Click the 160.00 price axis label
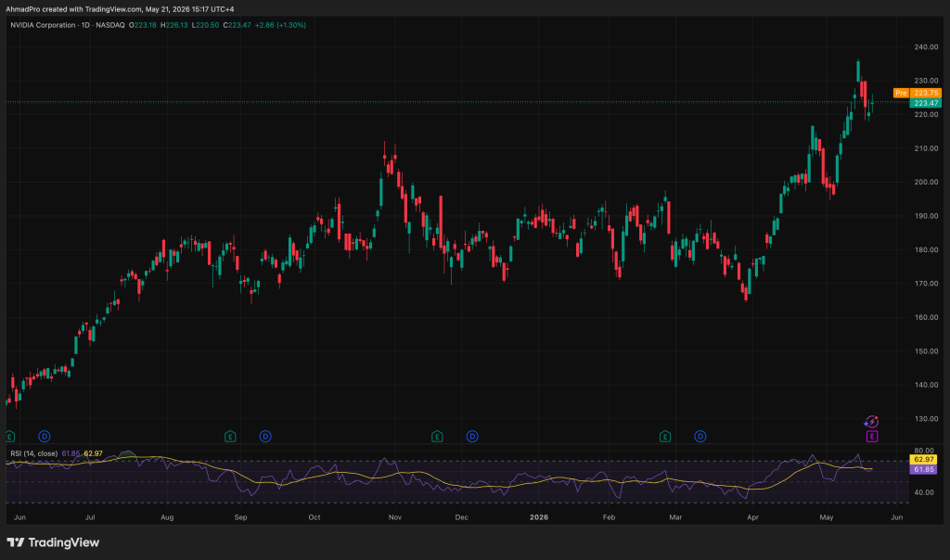This screenshot has width=950, height=560. pos(926,318)
